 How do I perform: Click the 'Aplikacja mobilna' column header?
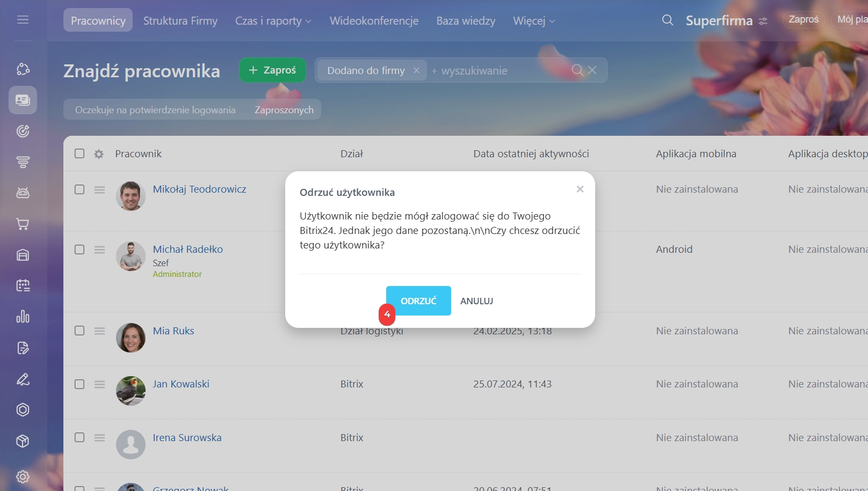coord(696,154)
